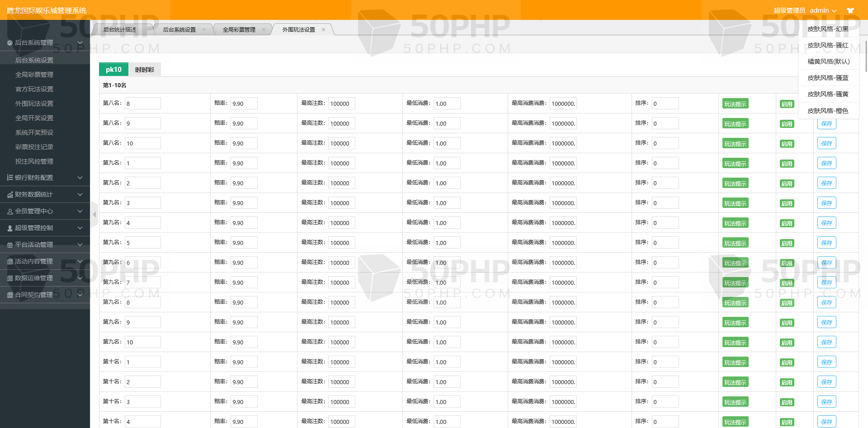Close the 外围玩法设置 tab with its X
The height and width of the screenshot is (428, 868).
click(x=323, y=30)
